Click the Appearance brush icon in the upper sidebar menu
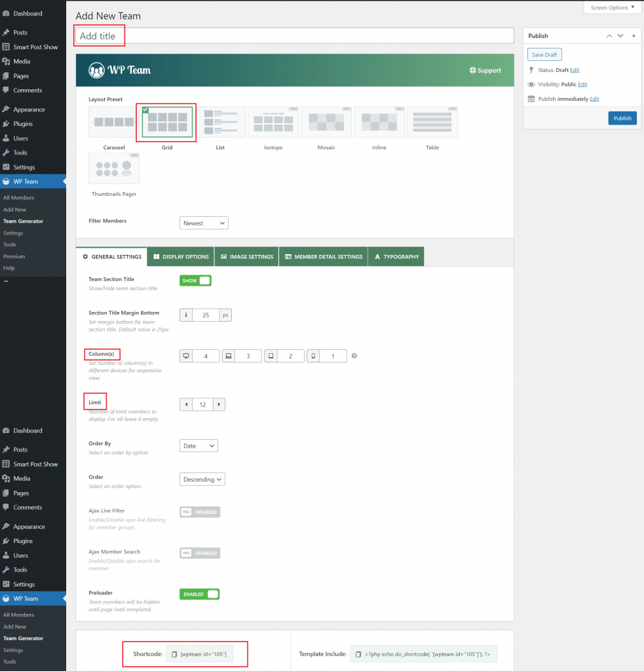 (x=6, y=109)
